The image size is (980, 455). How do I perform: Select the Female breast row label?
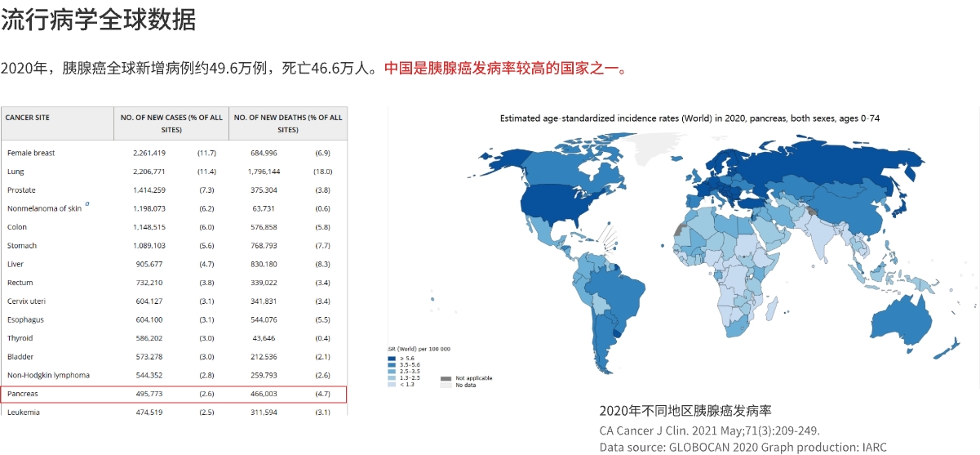[31, 153]
